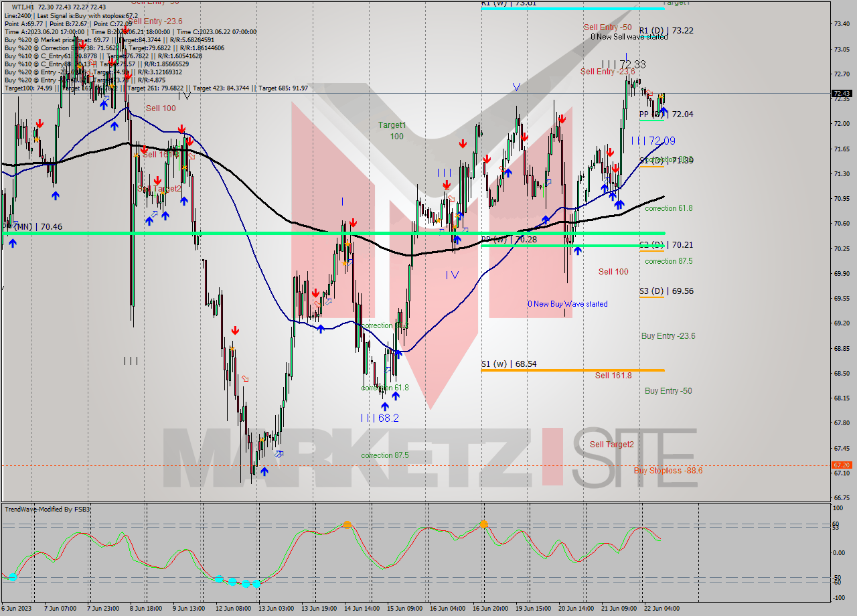Select the 'I I I 72.33' wave label

click(x=623, y=64)
